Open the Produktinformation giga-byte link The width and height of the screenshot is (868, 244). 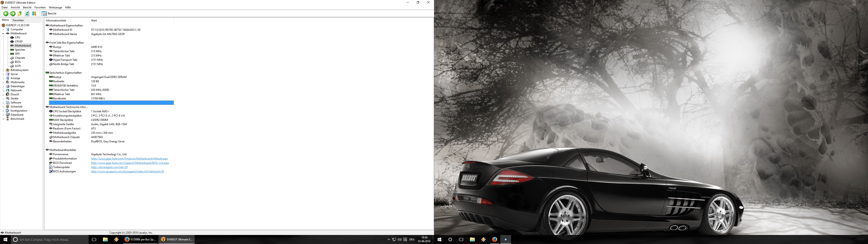click(x=129, y=159)
